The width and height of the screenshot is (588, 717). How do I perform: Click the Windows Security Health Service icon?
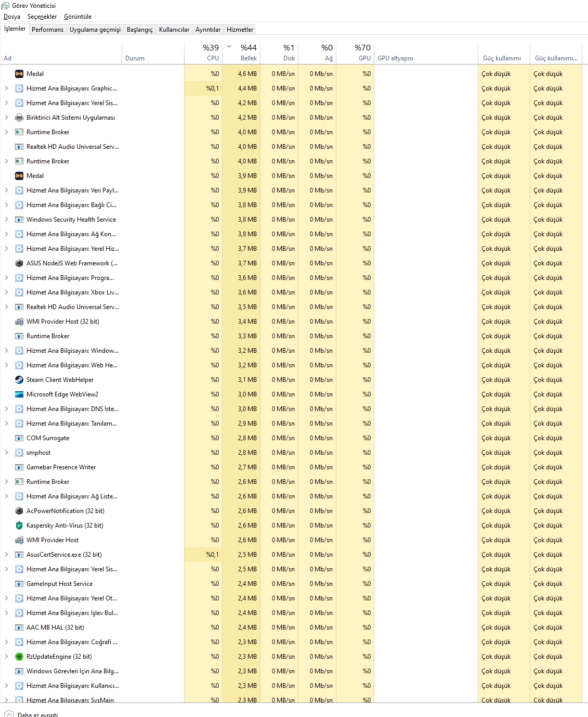point(19,220)
